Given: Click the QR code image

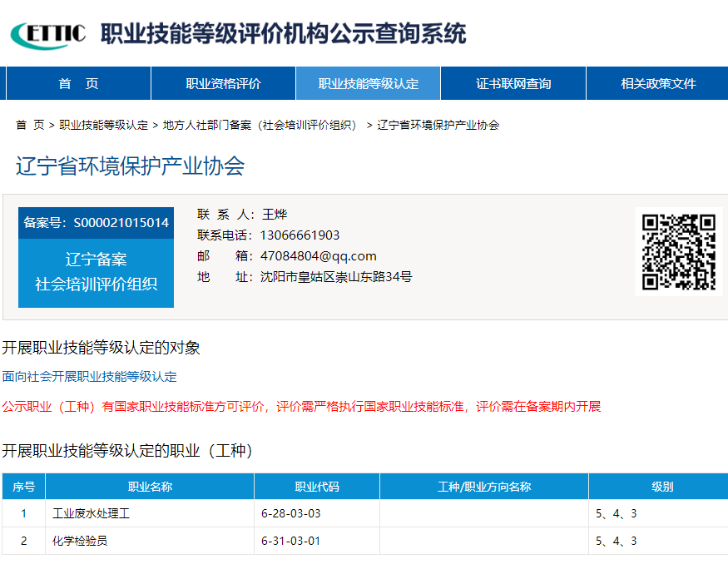Looking at the screenshot, I should coord(678,251).
